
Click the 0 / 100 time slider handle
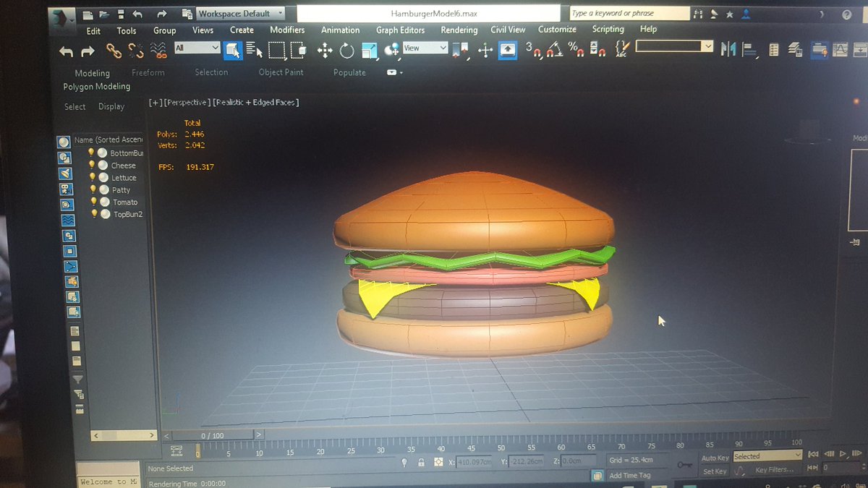[x=213, y=436]
